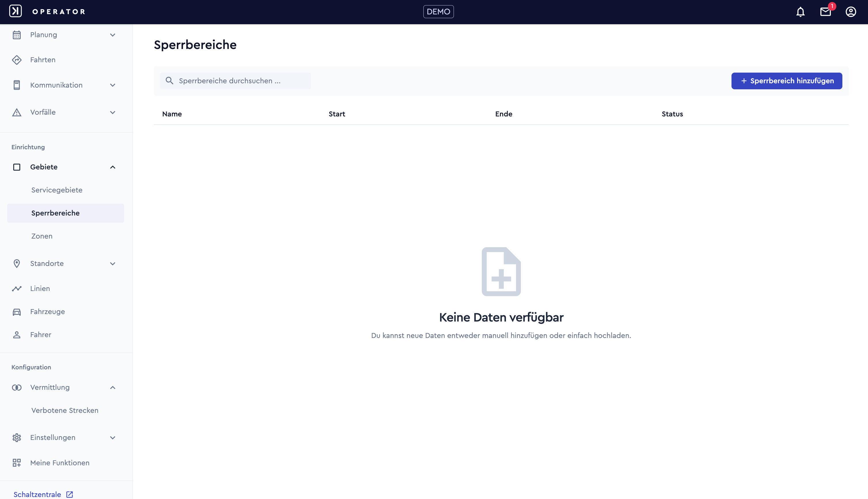Screen dimensions: 868x499
Task: Click the search magnifier icon
Action: pos(169,81)
